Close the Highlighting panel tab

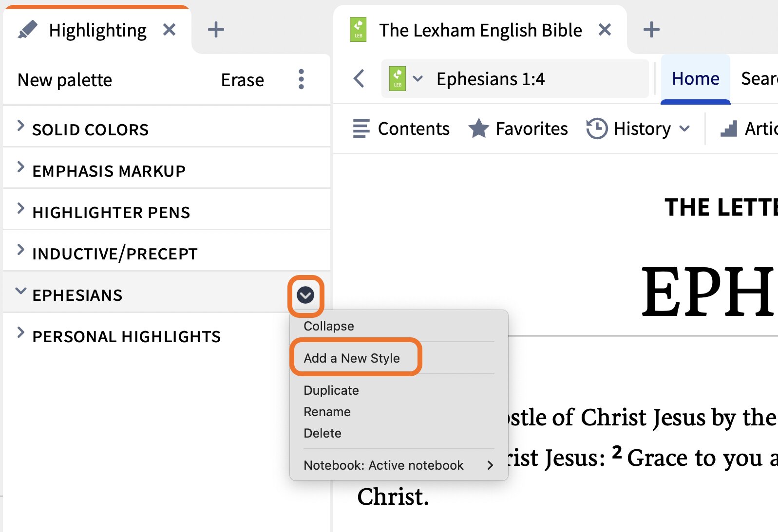[x=169, y=30]
